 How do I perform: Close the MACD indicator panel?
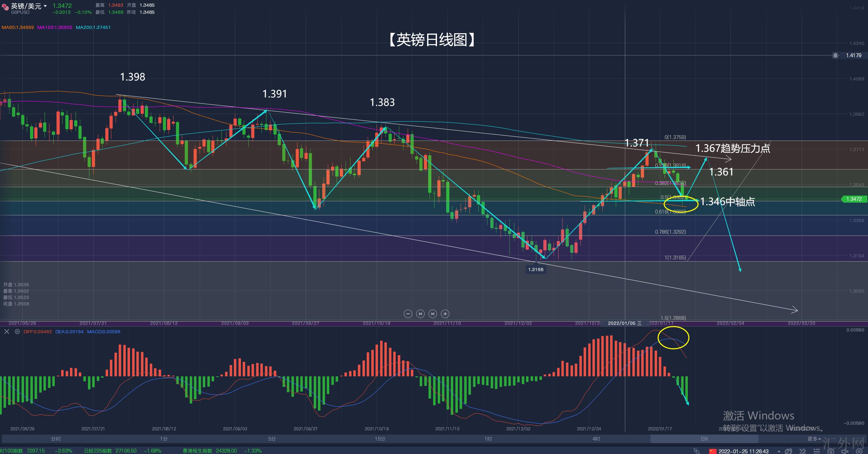7,331
